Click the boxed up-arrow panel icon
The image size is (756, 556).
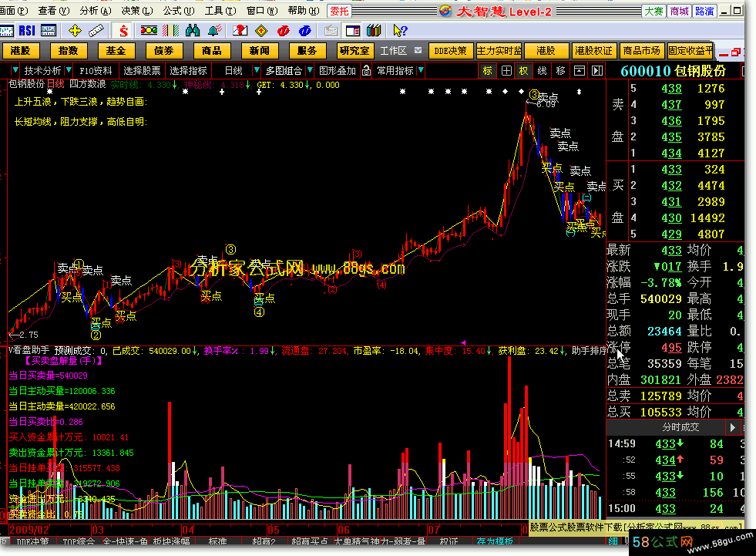pos(579,71)
